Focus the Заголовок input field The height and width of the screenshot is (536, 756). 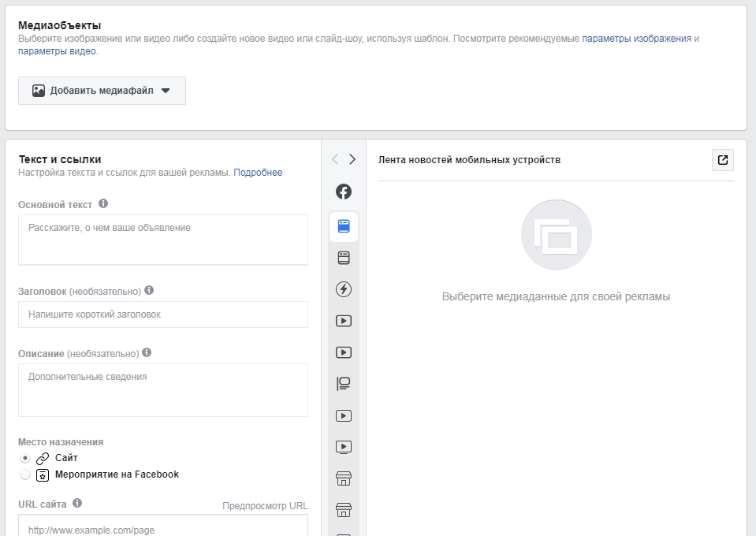click(x=163, y=315)
